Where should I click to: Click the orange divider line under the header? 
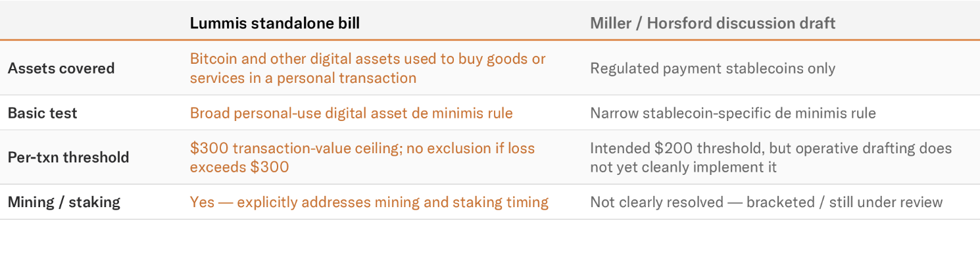click(x=490, y=40)
